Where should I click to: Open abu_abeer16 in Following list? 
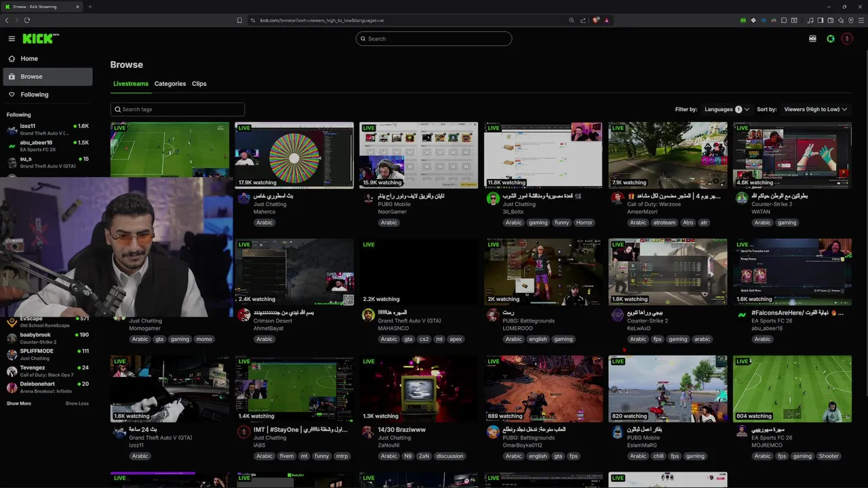pyautogui.click(x=47, y=145)
